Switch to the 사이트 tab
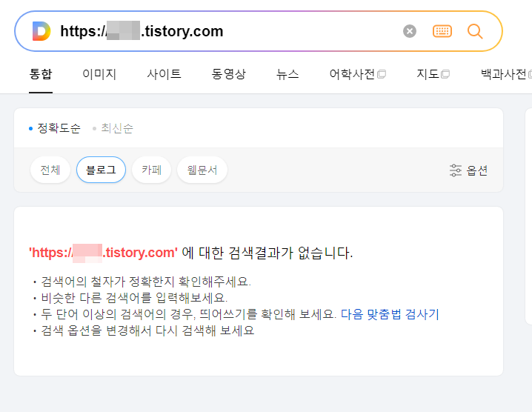This screenshot has height=412, width=532. pos(164,74)
